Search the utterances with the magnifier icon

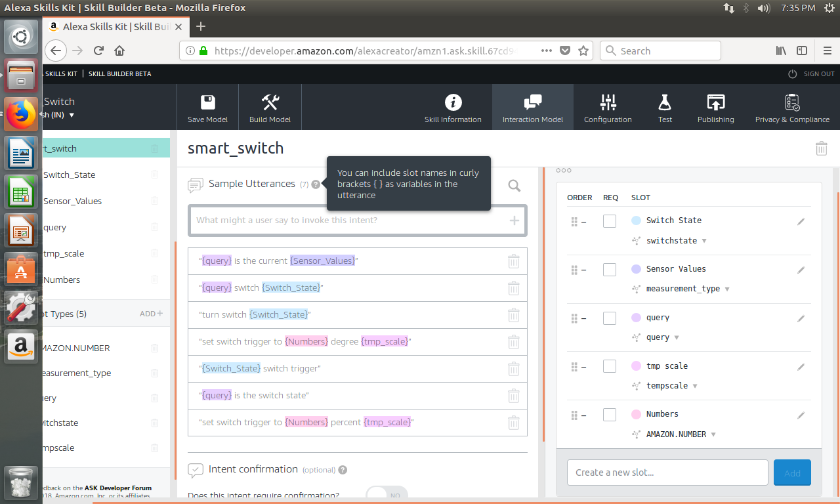pyautogui.click(x=514, y=186)
